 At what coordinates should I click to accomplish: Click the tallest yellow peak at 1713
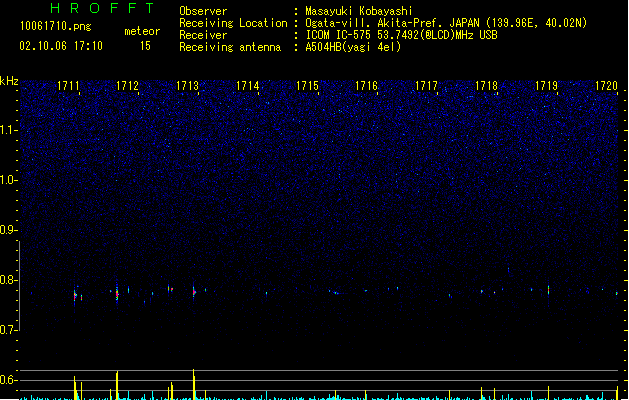[194, 384]
